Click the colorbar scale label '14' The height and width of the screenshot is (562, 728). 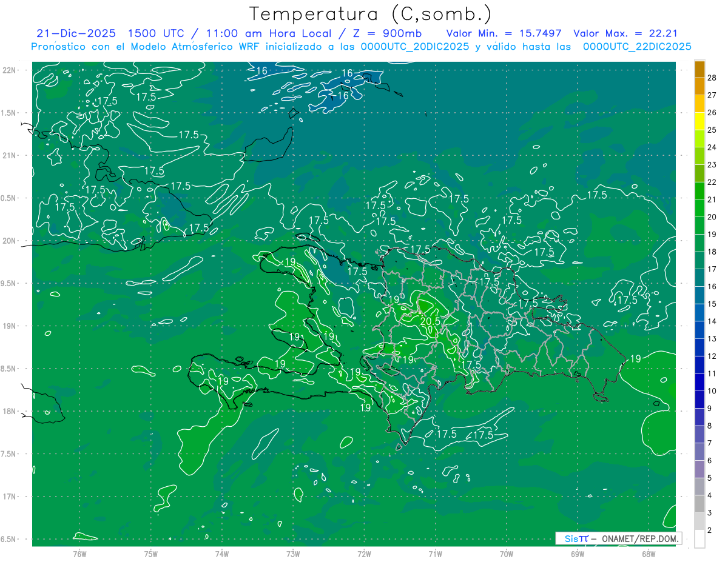712,321
